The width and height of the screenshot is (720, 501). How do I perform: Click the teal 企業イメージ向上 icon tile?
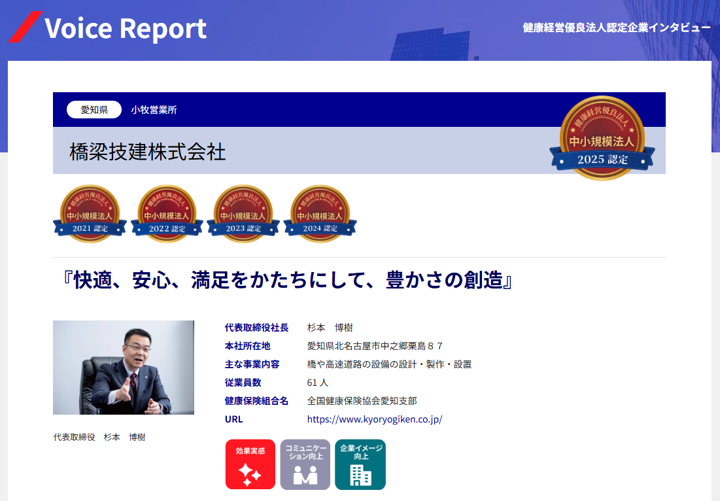tap(360, 464)
